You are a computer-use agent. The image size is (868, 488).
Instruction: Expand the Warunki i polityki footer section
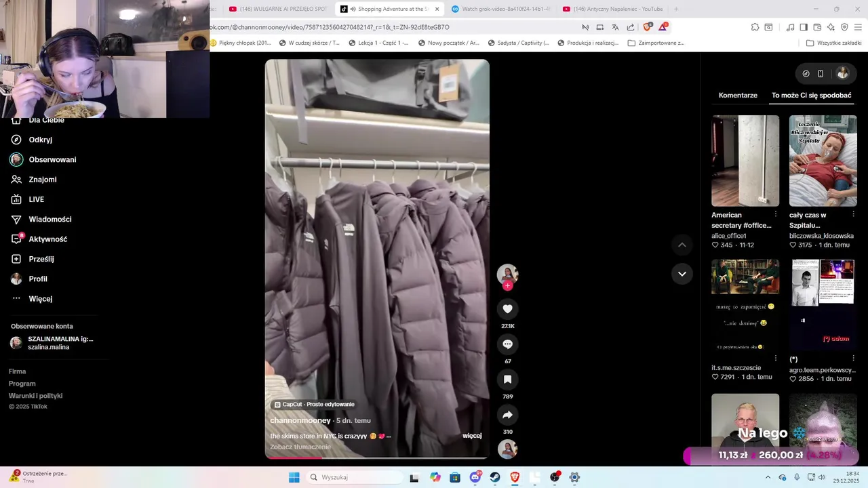tap(36, 396)
